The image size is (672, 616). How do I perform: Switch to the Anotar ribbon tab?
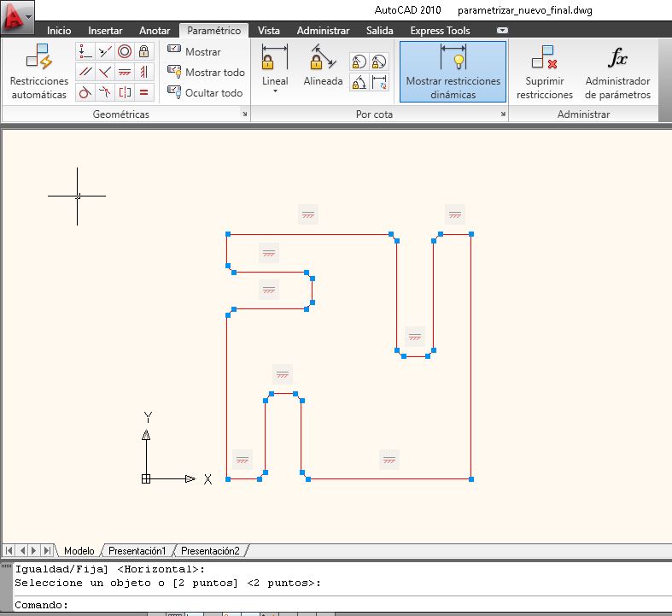click(155, 31)
